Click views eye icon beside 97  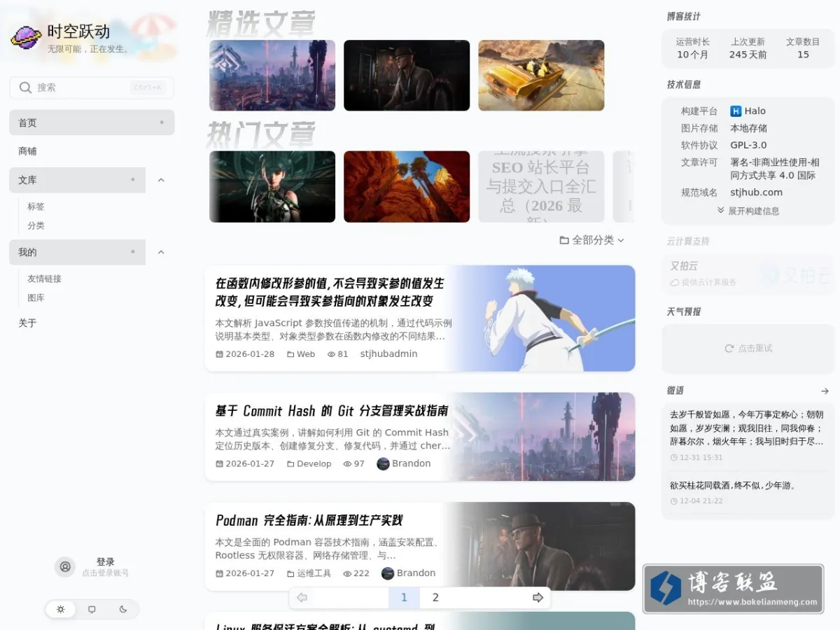point(347,464)
